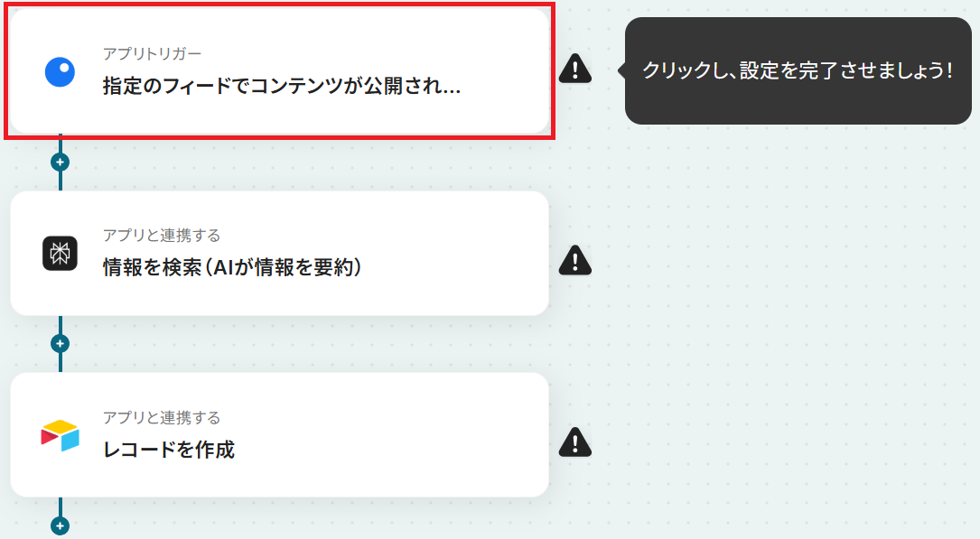Viewport: 980px width, 539px height.
Task: Click the warning icon beside レコードを作成 card
Action: pyautogui.click(x=575, y=442)
